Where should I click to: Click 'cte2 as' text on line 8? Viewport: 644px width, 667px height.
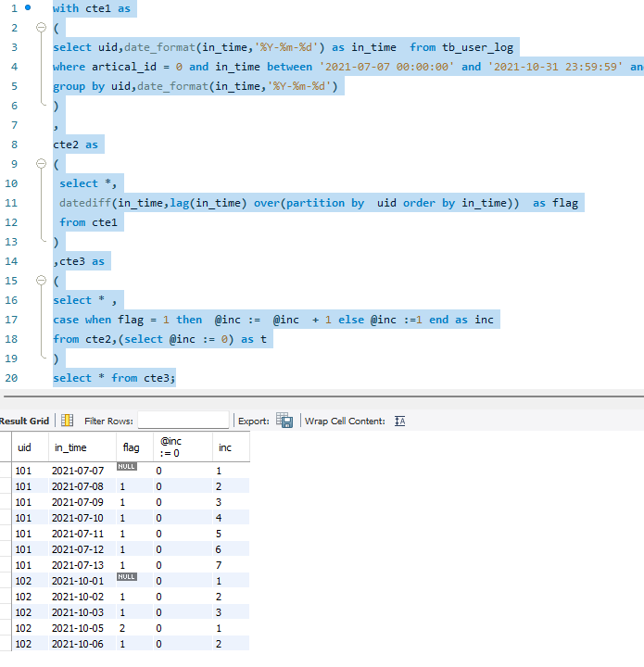pos(75,145)
